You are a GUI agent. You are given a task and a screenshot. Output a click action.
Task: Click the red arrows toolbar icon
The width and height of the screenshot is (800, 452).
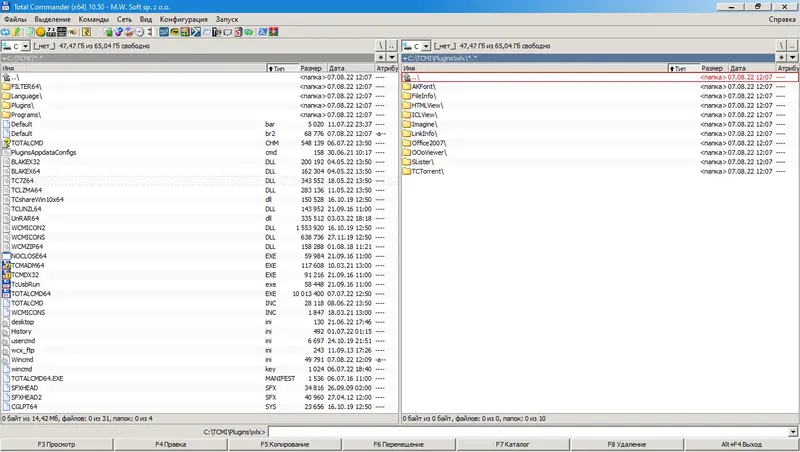(149, 32)
